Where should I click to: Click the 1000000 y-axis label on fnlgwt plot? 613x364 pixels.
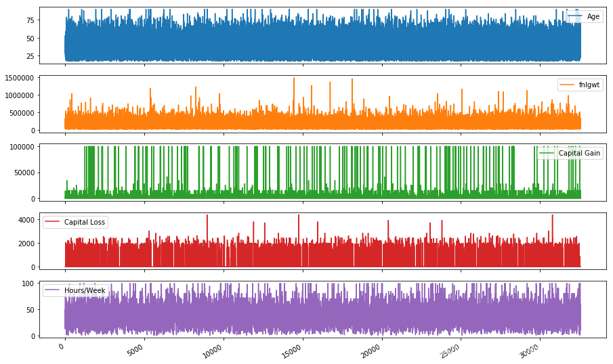pos(19,95)
